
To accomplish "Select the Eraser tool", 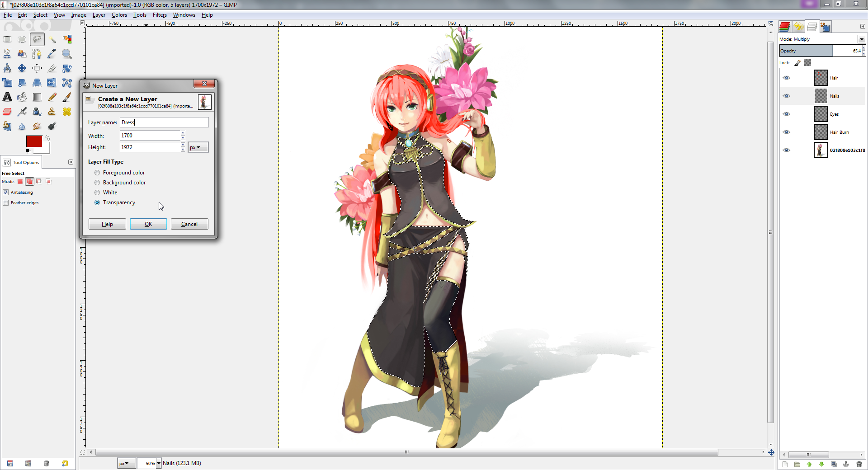I will [x=7, y=112].
